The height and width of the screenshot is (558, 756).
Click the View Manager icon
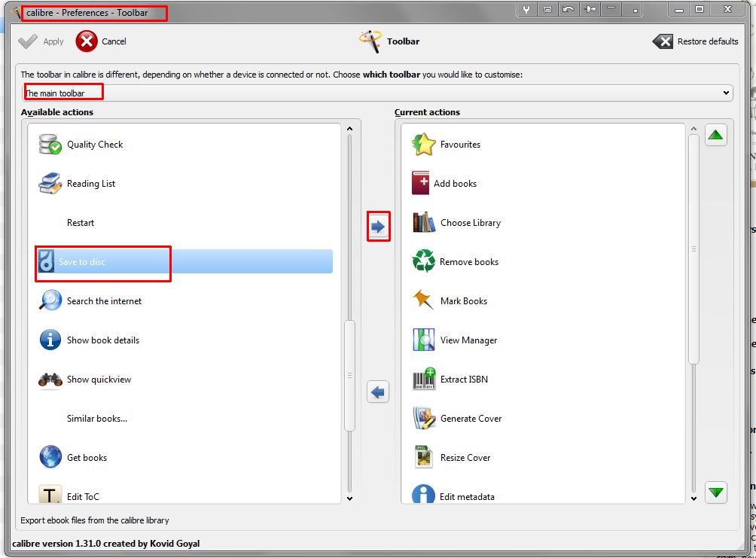[x=424, y=340]
